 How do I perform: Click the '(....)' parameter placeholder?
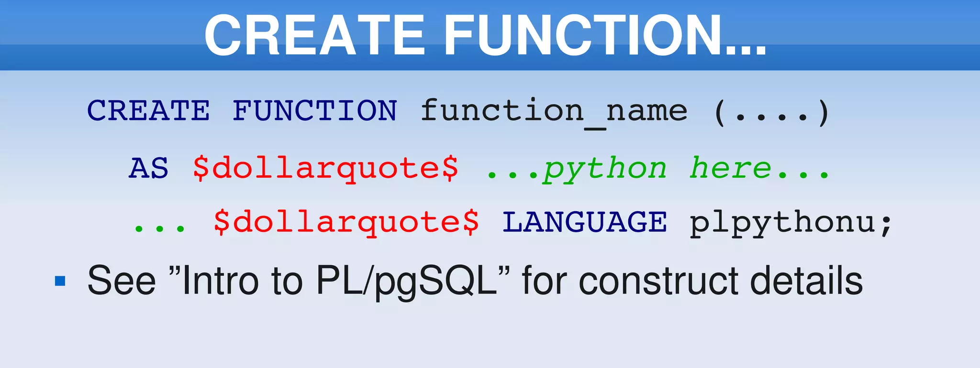pos(772,112)
